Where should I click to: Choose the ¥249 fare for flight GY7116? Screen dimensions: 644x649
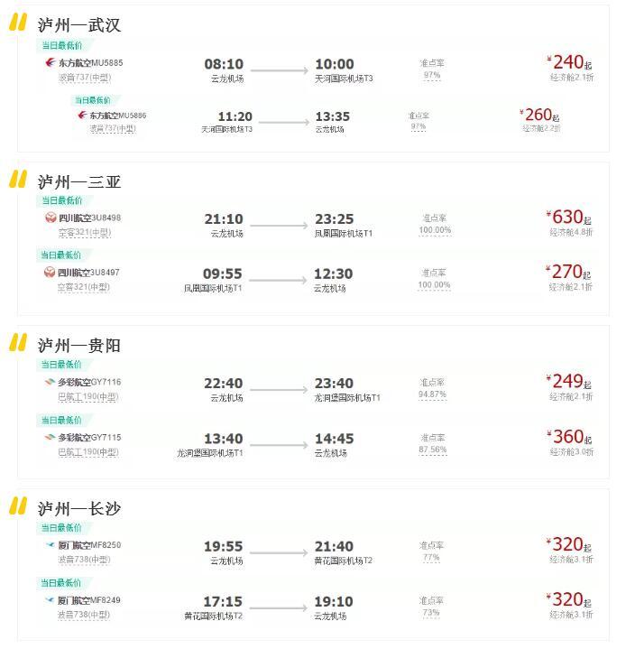(x=568, y=382)
